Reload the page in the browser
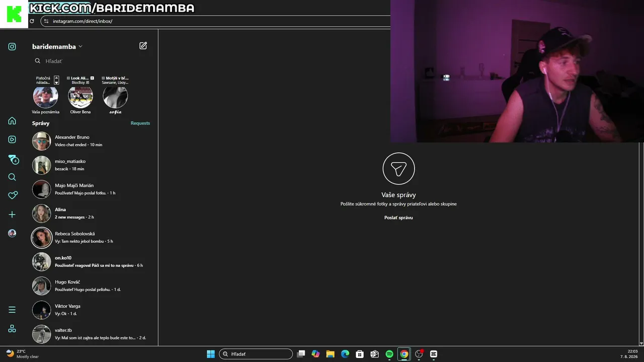644x362 pixels. coord(32,21)
